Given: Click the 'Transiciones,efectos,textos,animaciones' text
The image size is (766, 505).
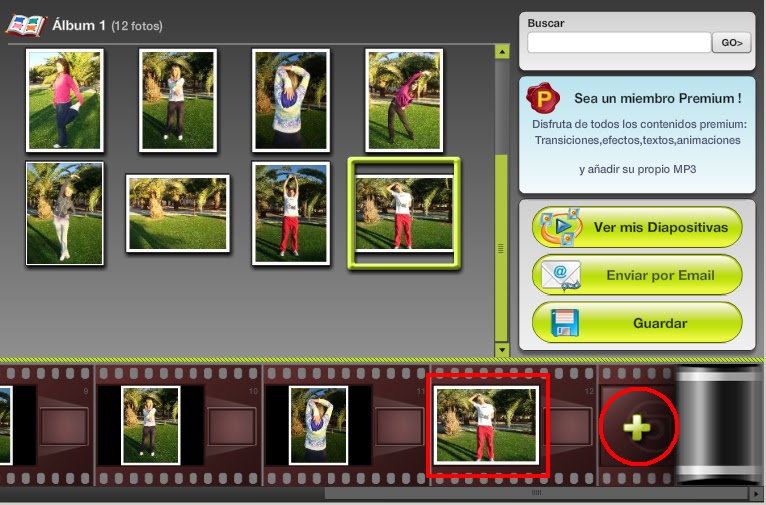Looking at the screenshot, I should click(638, 140).
